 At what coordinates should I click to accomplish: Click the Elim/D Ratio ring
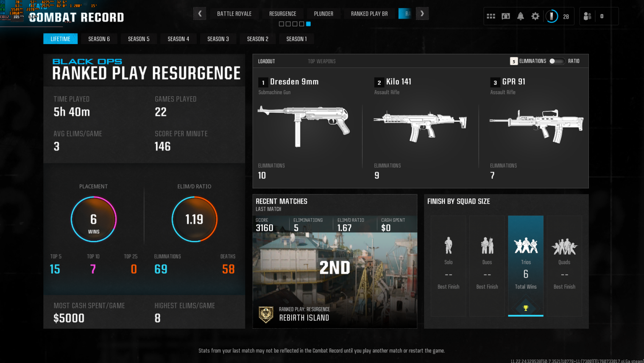coord(194,219)
